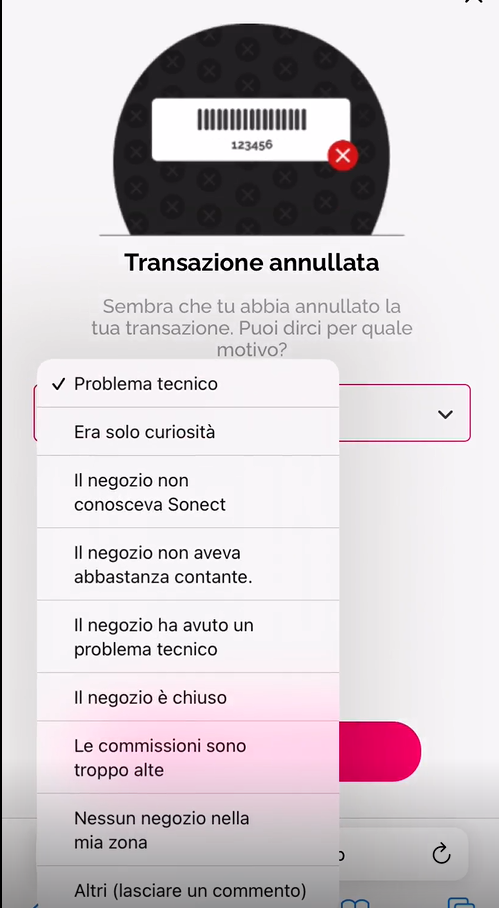This screenshot has height=908, width=499.
Task: Choose "Le commissioni sono troppo alte"
Action: click(188, 757)
